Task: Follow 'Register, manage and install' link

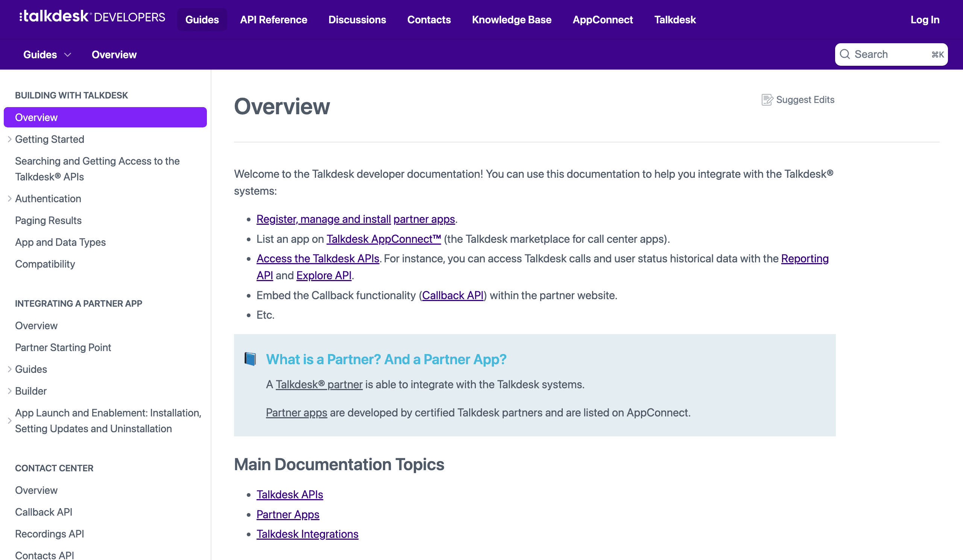Action: [x=324, y=219]
